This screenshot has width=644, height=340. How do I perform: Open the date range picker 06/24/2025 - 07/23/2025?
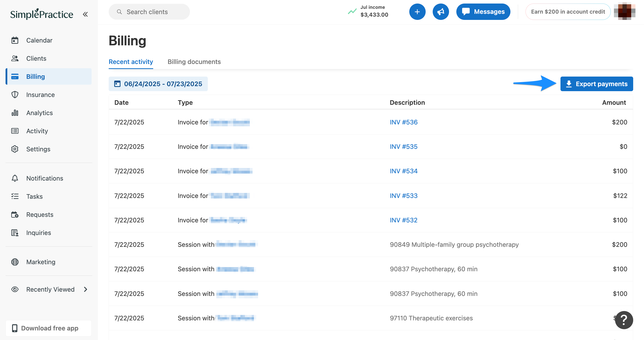(x=158, y=84)
